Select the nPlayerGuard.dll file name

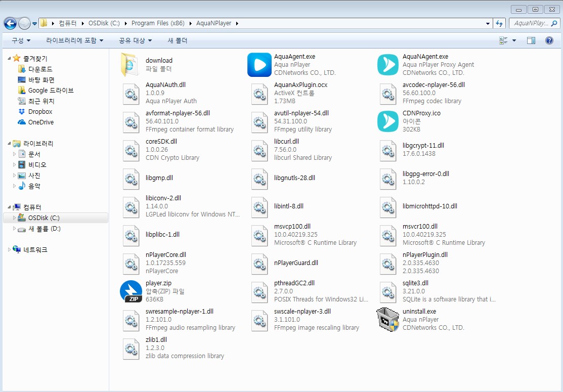tap(296, 263)
